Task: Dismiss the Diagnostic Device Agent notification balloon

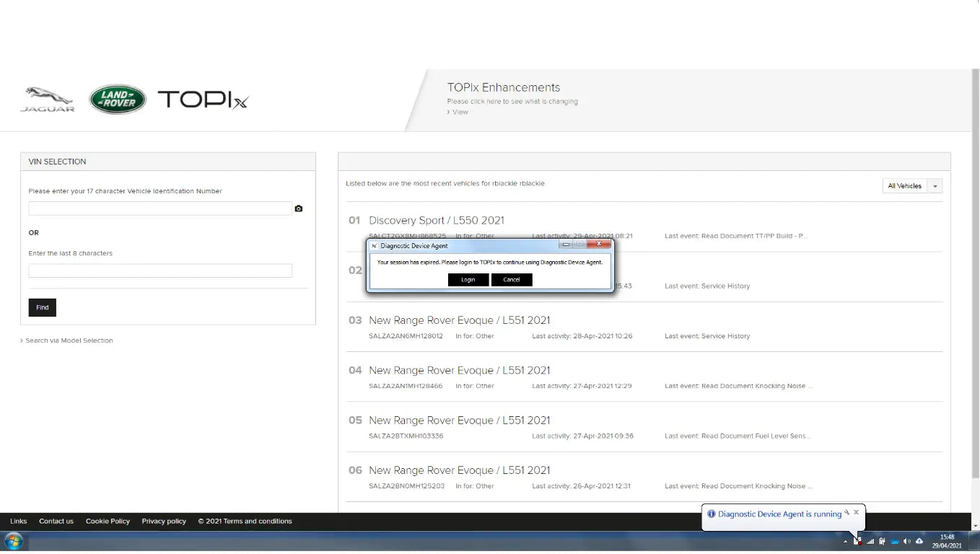Action: (857, 512)
